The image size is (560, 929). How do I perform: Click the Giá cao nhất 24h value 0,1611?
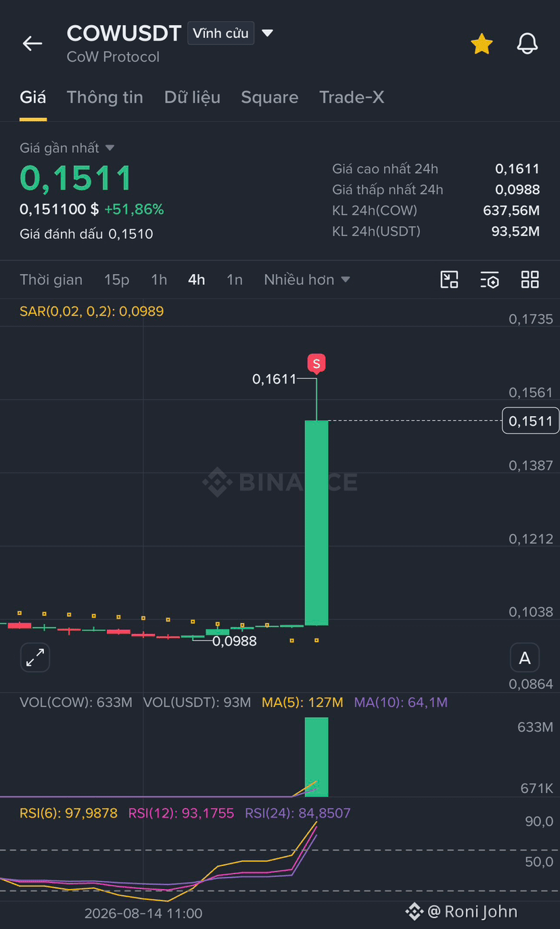517,169
